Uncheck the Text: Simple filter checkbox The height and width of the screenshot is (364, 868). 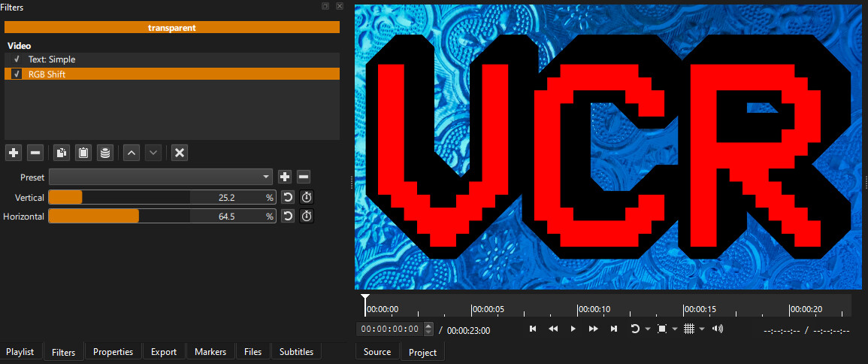click(17, 59)
